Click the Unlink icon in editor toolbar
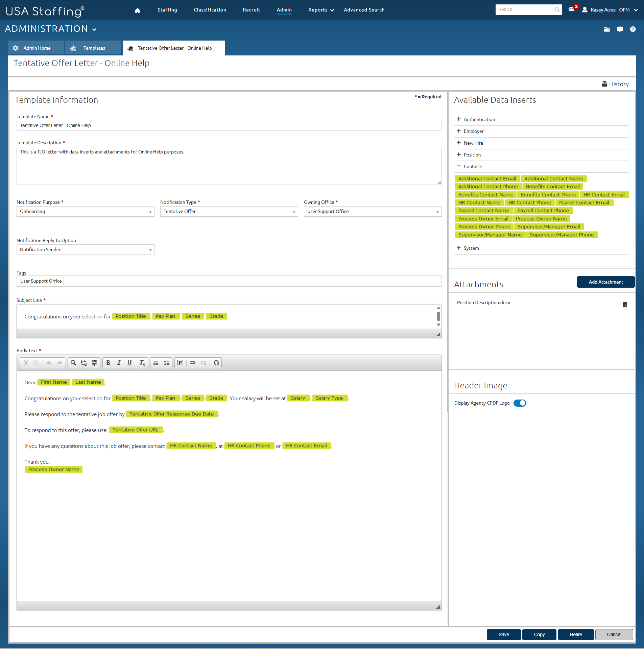Viewport: 644px width, 649px height. [x=204, y=363]
